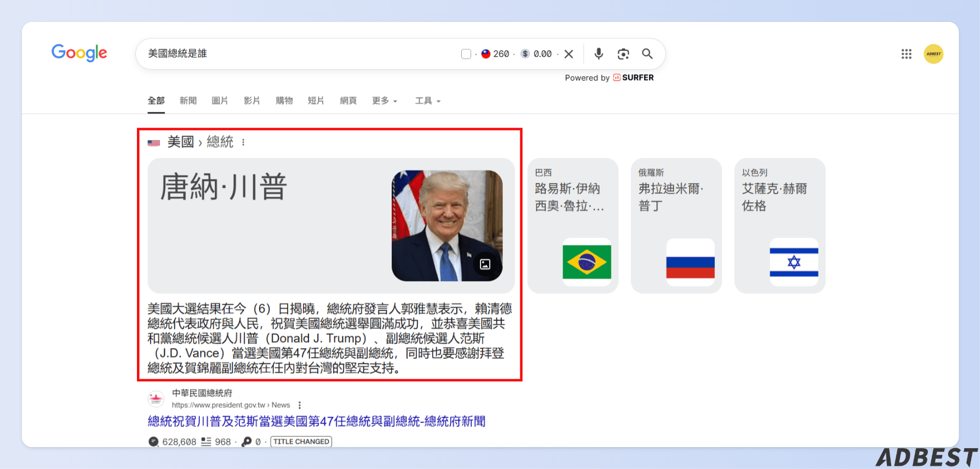Click the TITLE CHANGED badge
The image size is (980, 469).
pyautogui.click(x=301, y=442)
